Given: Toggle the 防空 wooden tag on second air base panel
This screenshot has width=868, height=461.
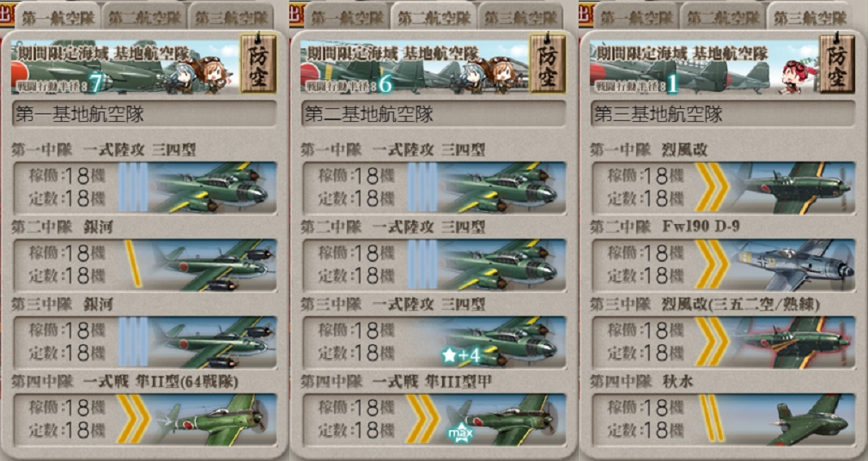Looking at the screenshot, I should point(548,63).
